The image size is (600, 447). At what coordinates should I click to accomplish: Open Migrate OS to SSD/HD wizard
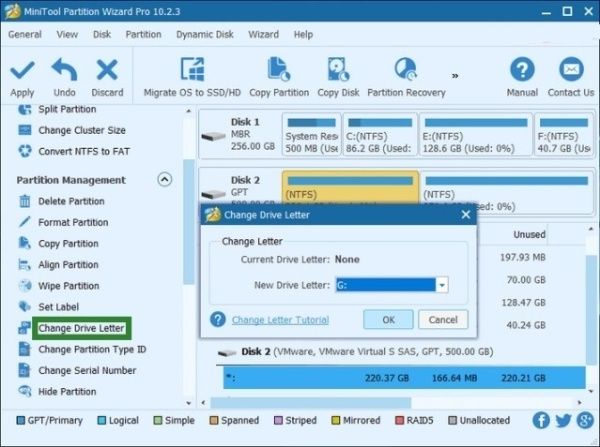pyautogui.click(x=192, y=70)
